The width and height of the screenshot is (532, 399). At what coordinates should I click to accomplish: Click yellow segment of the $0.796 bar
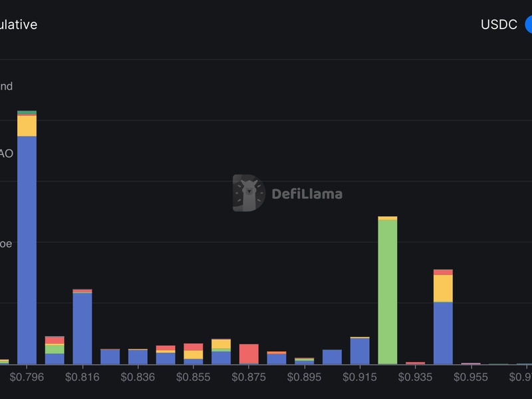(27, 126)
